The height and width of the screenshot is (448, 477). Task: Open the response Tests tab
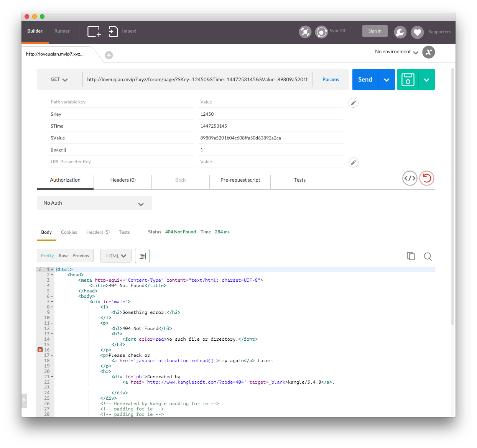pos(124,232)
